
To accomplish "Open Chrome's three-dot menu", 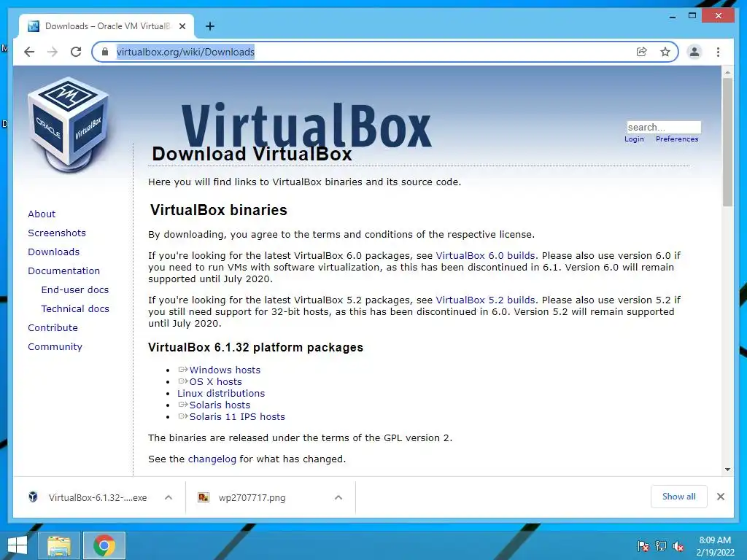I will tap(718, 52).
